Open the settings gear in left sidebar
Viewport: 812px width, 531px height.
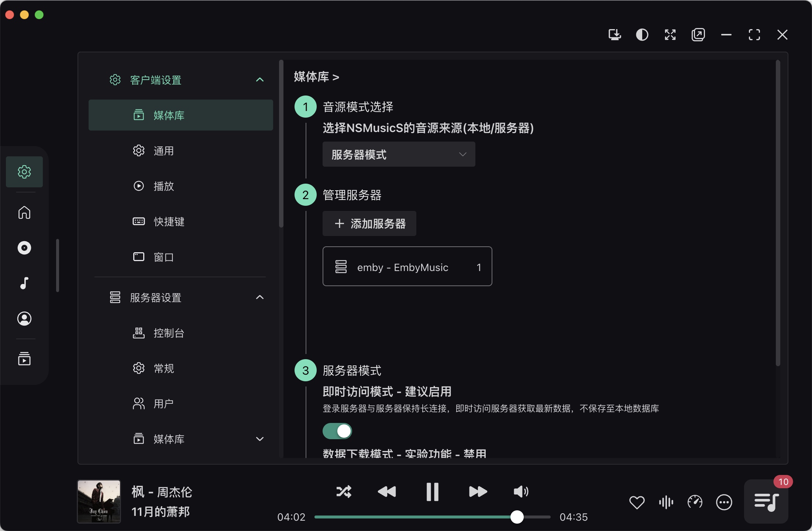click(24, 172)
